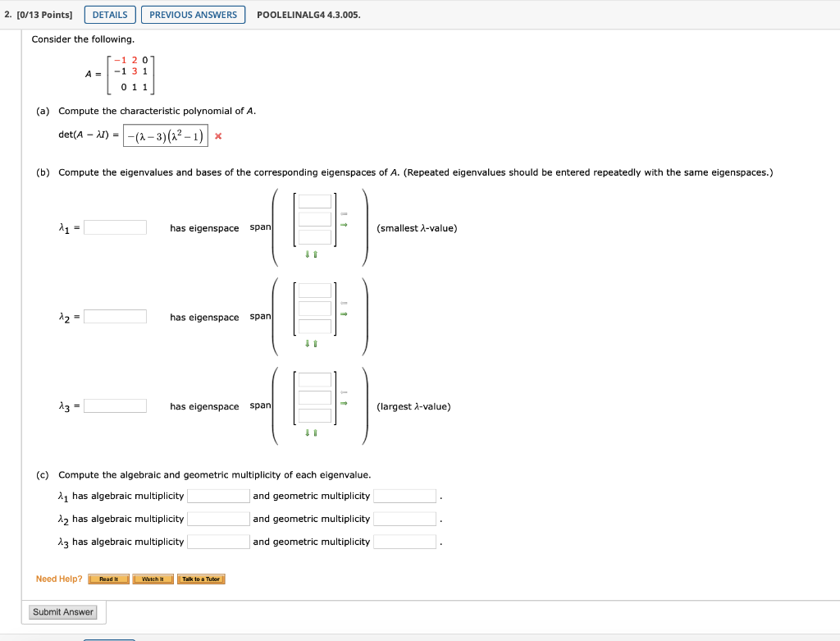The width and height of the screenshot is (840, 641).
Task: Remove a row with λ2 green up arrow
Action: (315, 344)
